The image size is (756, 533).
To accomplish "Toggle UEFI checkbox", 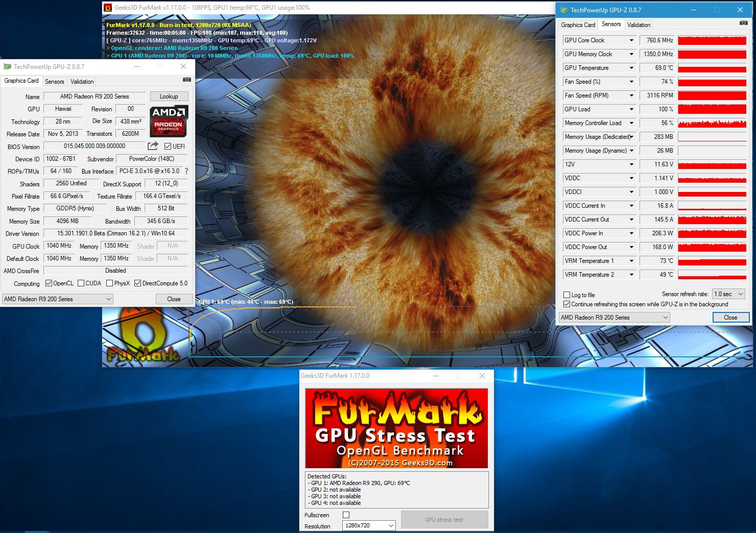I will [168, 147].
